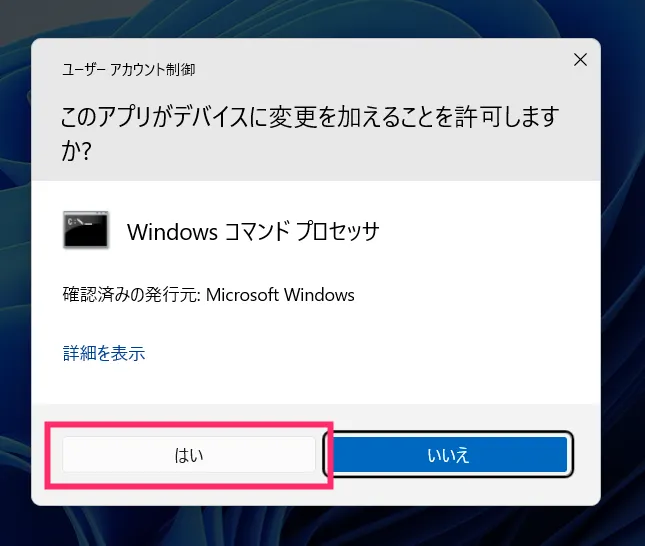Close the User Account Control dialog
645x546 pixels.
(580, 60)
